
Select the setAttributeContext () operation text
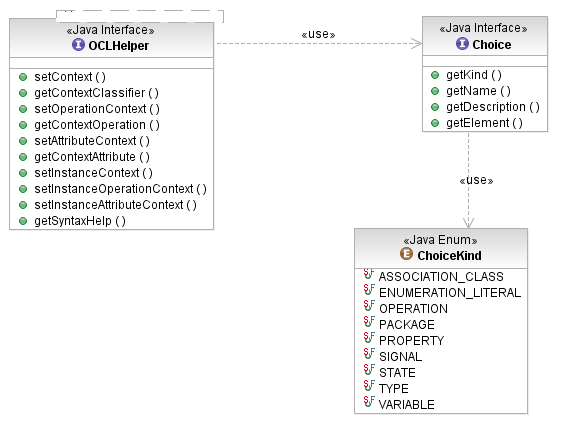click(92, 141)
